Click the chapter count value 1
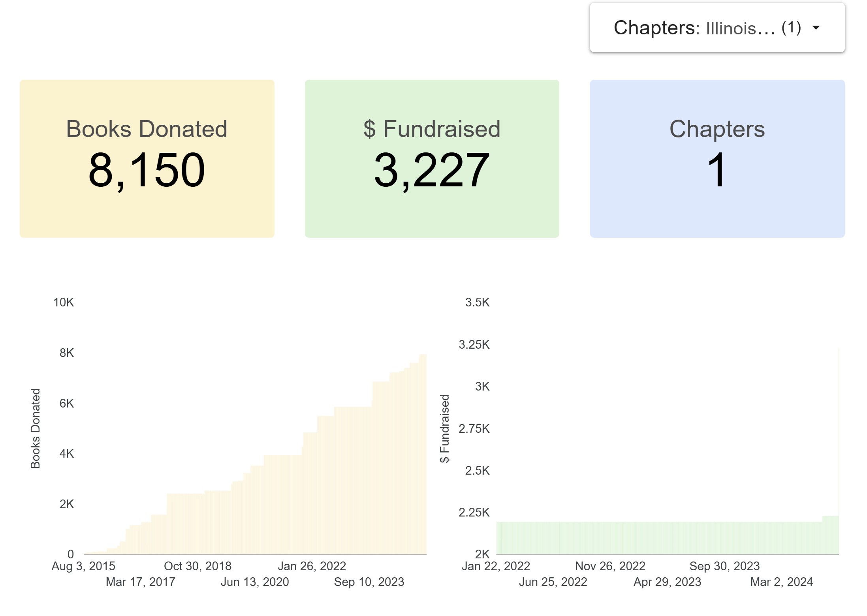This screenshot has height=616, width=867. (x=717, y=170)
